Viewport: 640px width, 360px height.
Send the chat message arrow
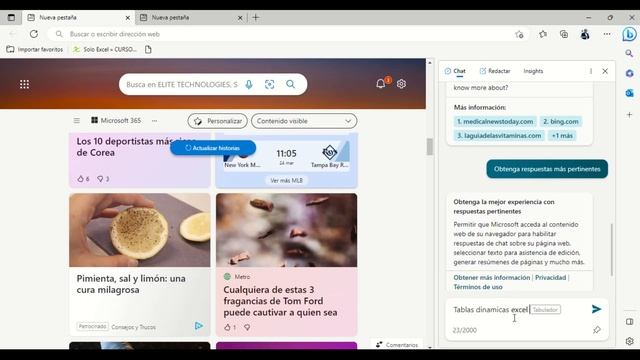coord(596,309)
